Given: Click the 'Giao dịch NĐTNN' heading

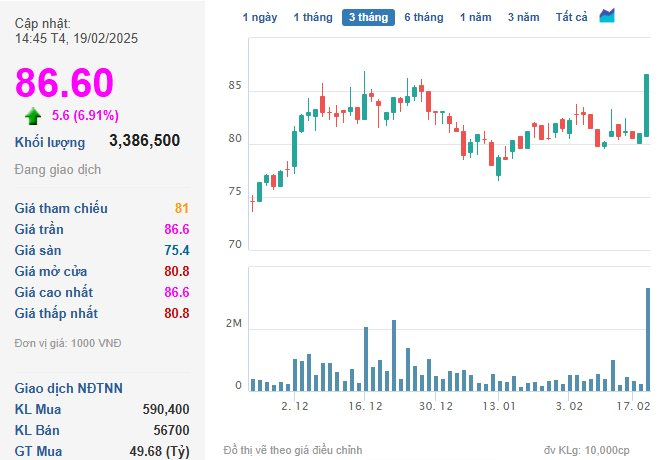Looking at the screenshot, I should (x=68, y=388).
